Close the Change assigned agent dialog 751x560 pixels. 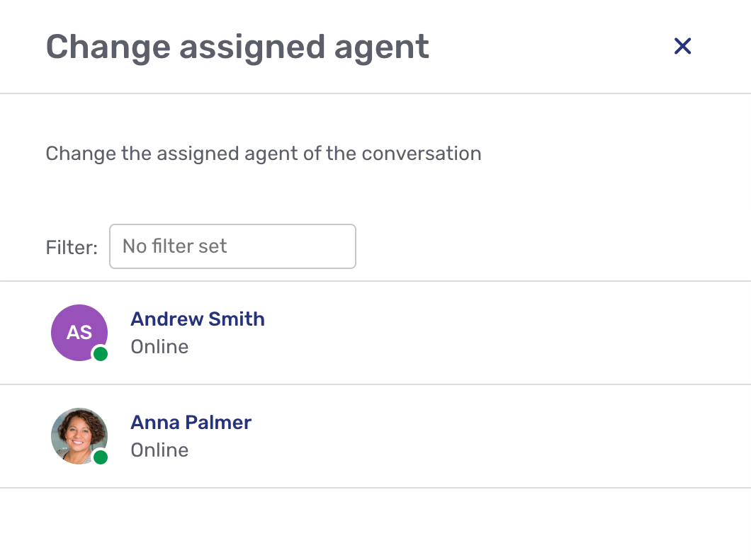click(682, 45)
